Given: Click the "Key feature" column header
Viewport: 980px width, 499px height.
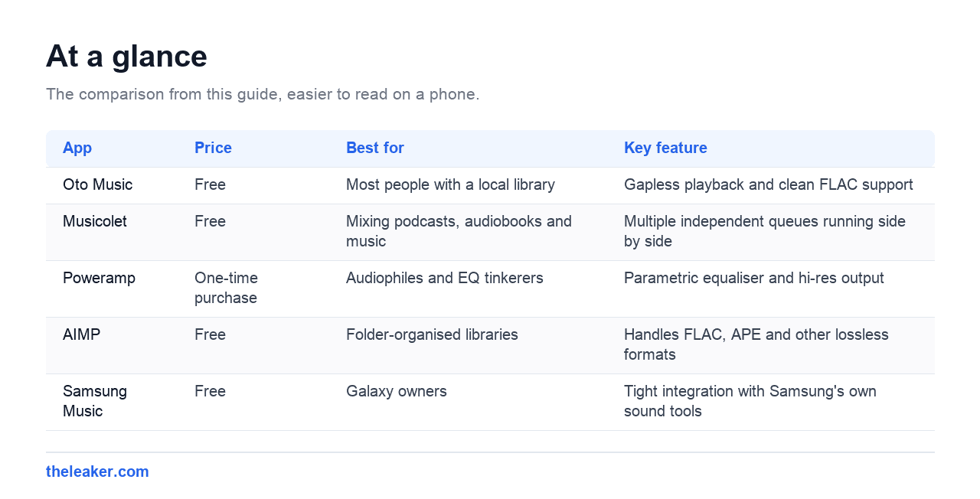Looking at the screenshot, I should coord(665,148).
